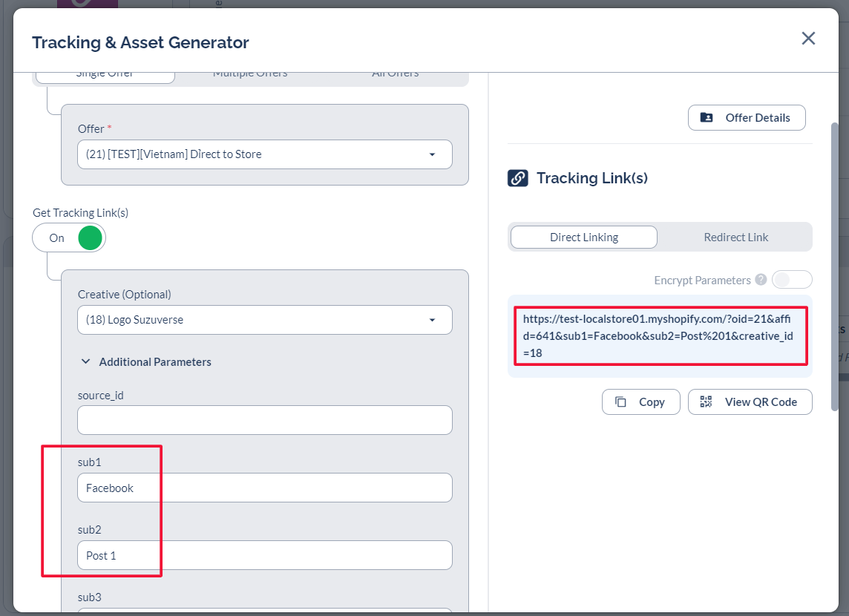849x616 pixels.
Task: Enable the Encrypt Parameters switch
Action: 791,280
